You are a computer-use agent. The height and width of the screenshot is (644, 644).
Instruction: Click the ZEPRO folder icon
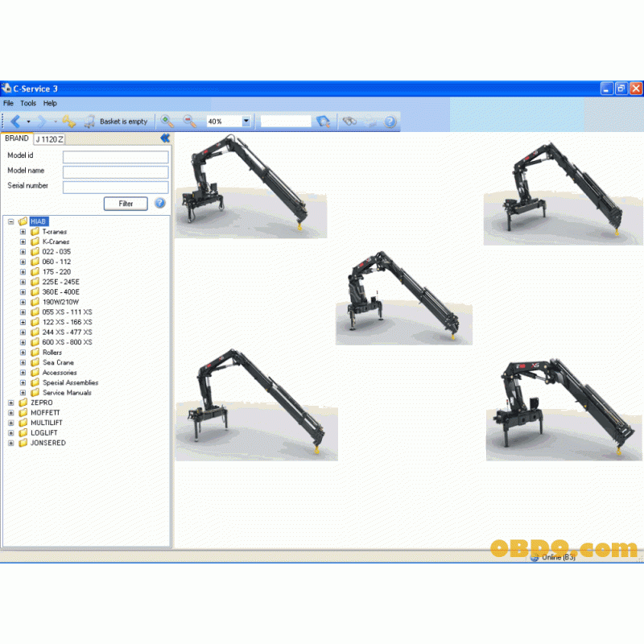click(23, 403)
